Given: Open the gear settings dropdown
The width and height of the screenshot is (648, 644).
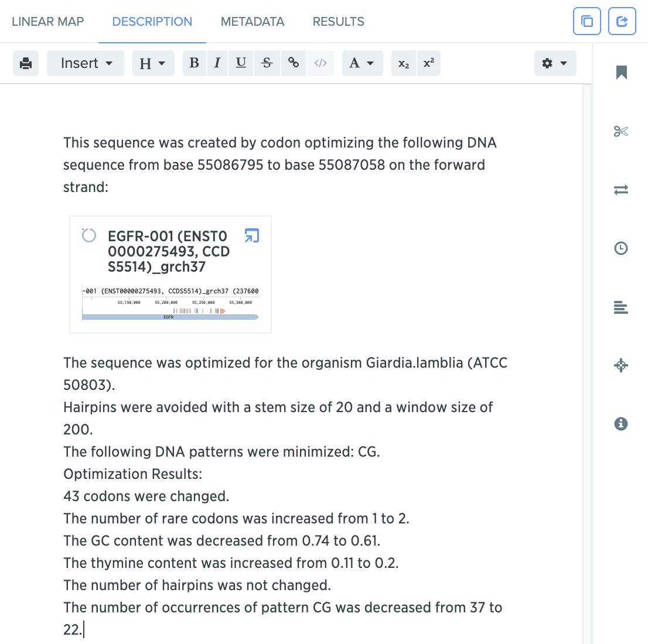Looking at the screenshot, I should [555, 63].
